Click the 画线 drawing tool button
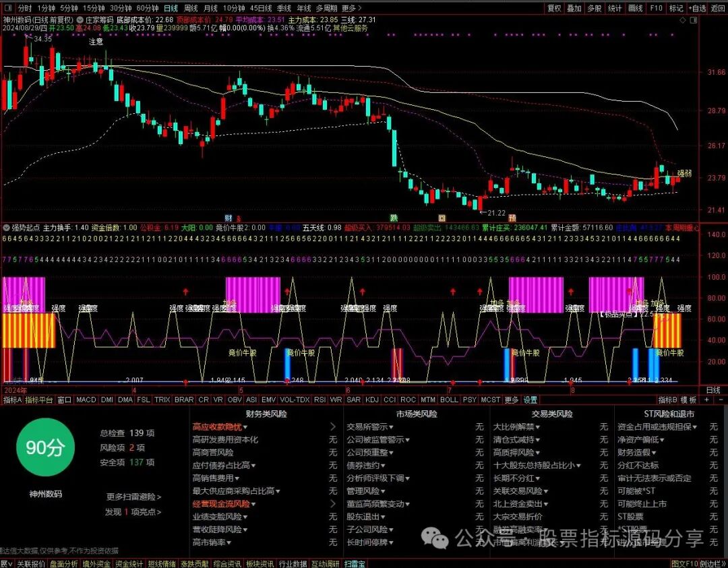Screen dimensions: 728x568 [635, 8]
